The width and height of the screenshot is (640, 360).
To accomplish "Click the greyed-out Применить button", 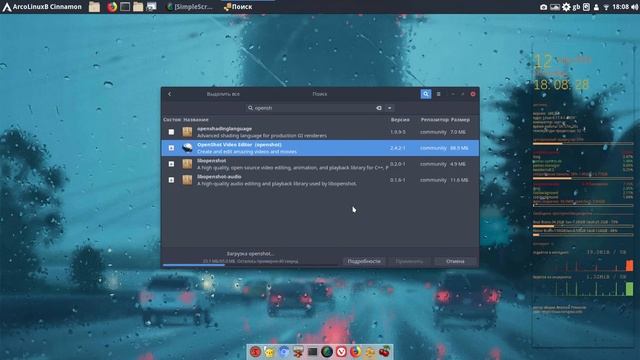I will click(409, 261).
